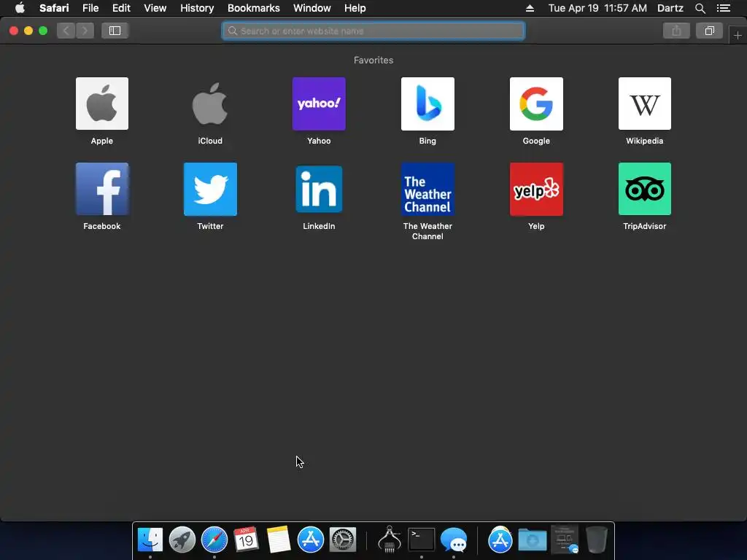Show the tab overview
Viewport: 747px width, 560px height.
tap(709, 31)
